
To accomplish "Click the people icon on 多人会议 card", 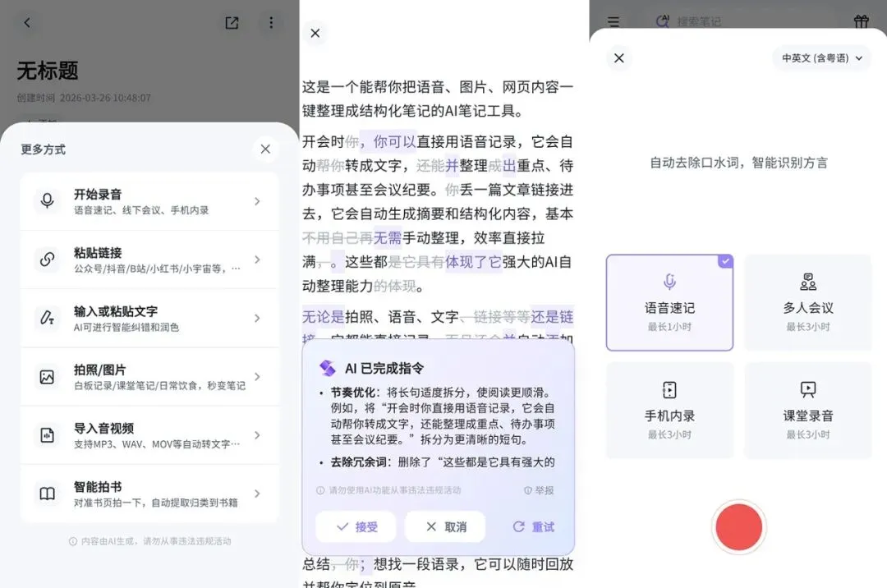I will click(x=808, y=282).
